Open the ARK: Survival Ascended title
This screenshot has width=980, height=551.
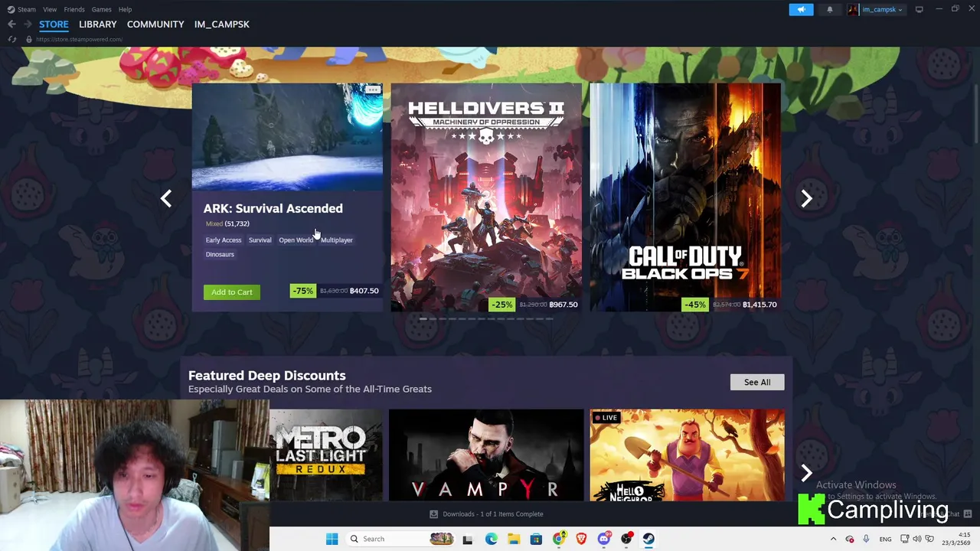pyautogui.click(x=273, y=208)
